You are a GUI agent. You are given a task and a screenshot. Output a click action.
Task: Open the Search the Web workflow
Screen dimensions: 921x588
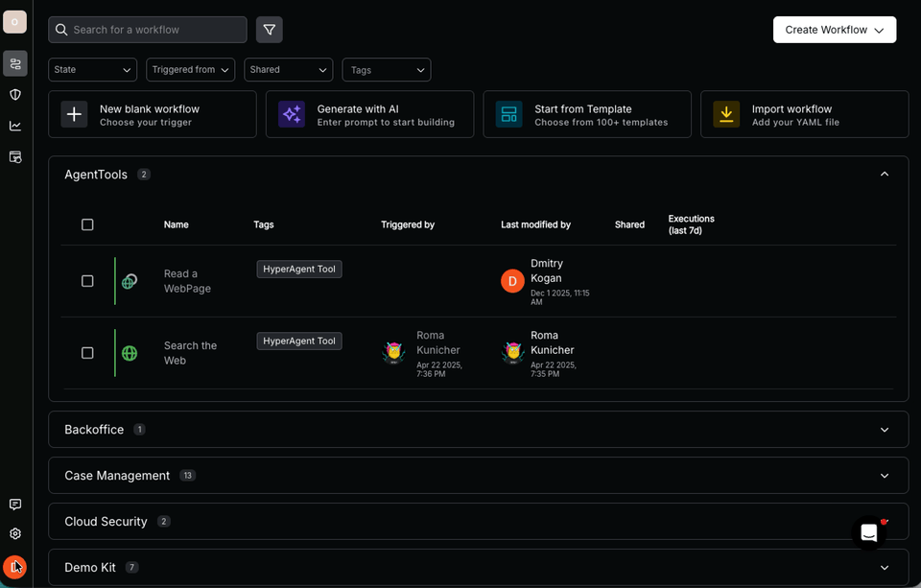(x=190, y=353)
